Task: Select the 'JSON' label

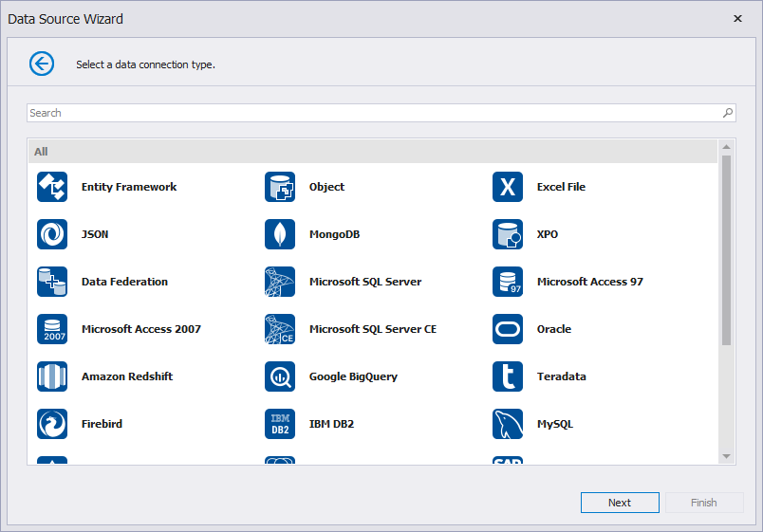Action: pyautogui.click(x=95, y=234)
